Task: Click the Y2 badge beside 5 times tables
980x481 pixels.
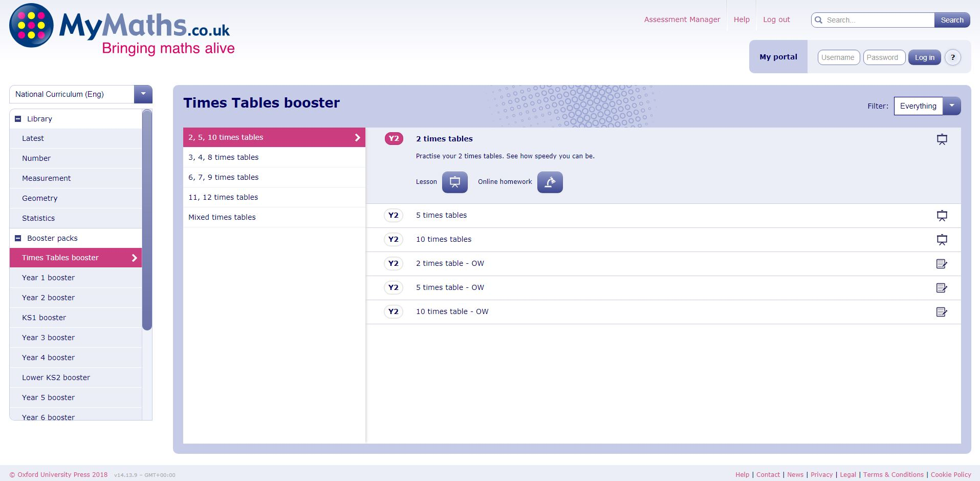Action: pyautogui.click(x=393, y=215)
